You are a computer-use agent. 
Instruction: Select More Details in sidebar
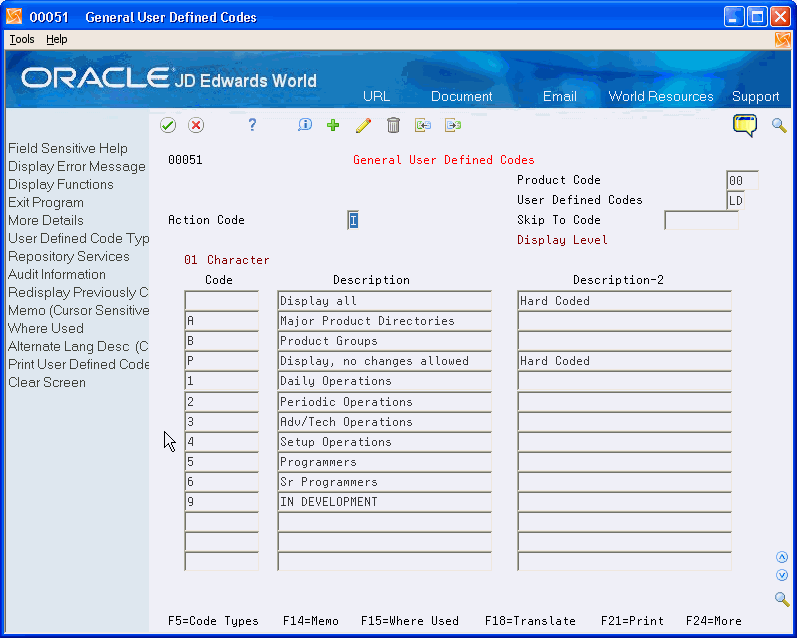46,221
